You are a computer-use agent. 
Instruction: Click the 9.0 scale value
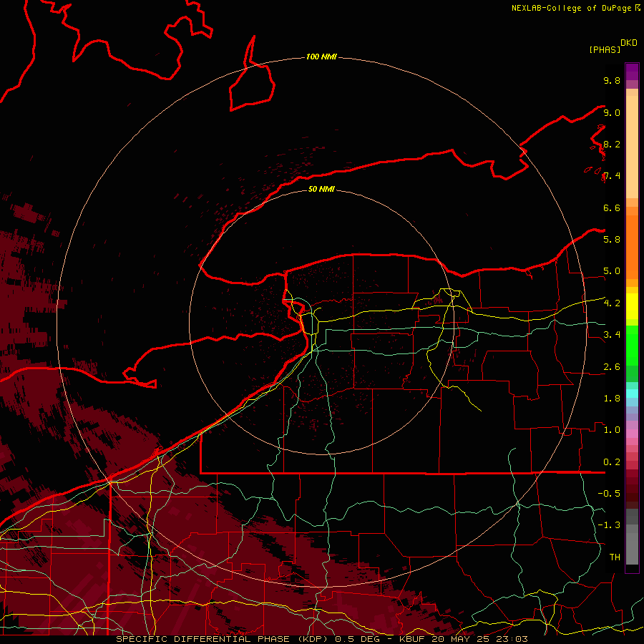pos(612,112)
